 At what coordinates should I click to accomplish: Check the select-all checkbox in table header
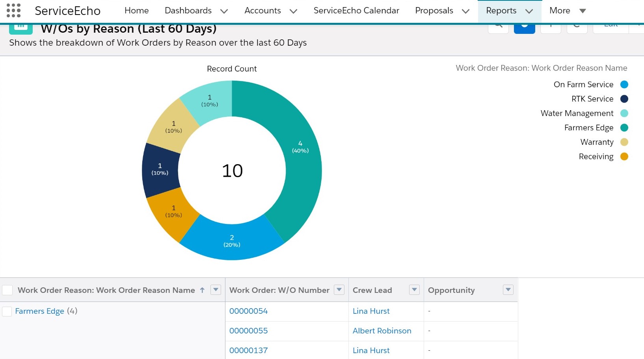(7, 290)
